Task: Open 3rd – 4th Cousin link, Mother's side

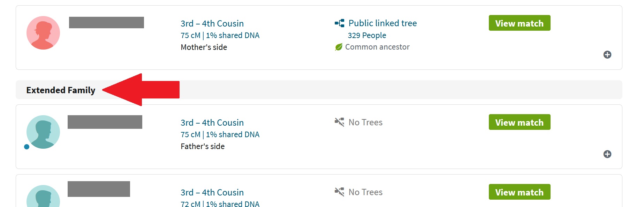Action: (212, 23)
